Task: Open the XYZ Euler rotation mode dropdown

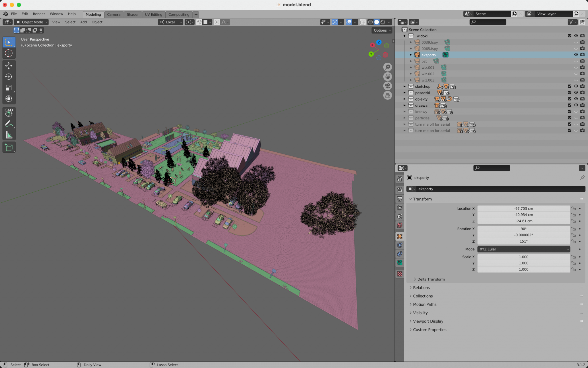Action: [523, 249]
